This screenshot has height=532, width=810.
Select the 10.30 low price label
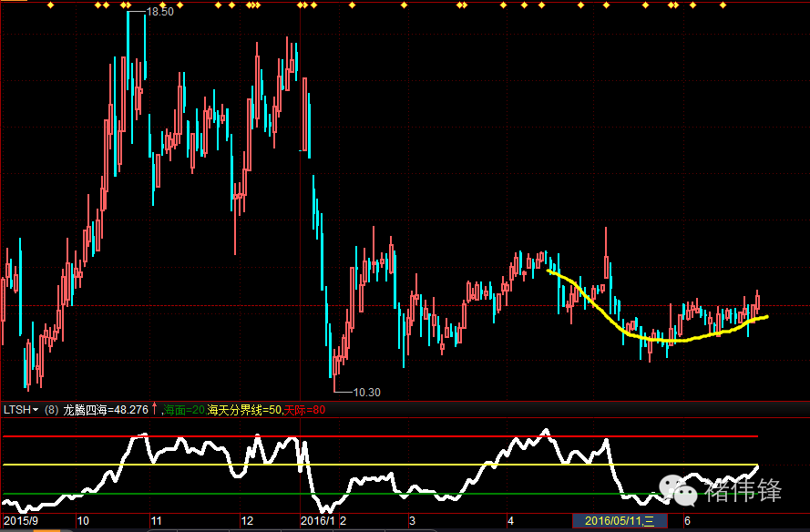point(365,392)
